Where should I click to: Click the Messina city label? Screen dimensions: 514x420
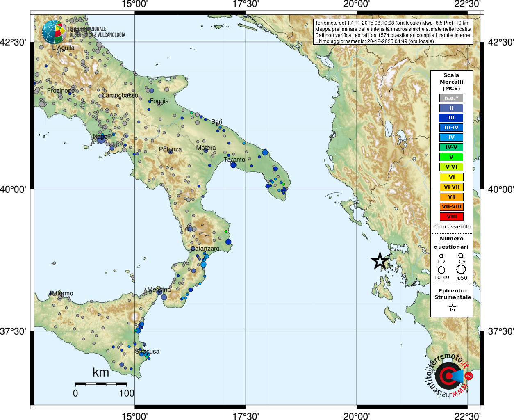click(x=159, y=290)
